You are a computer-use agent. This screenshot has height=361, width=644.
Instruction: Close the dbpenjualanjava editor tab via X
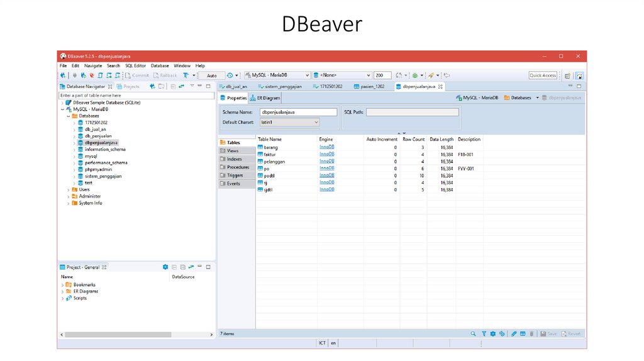pos(440,87)
